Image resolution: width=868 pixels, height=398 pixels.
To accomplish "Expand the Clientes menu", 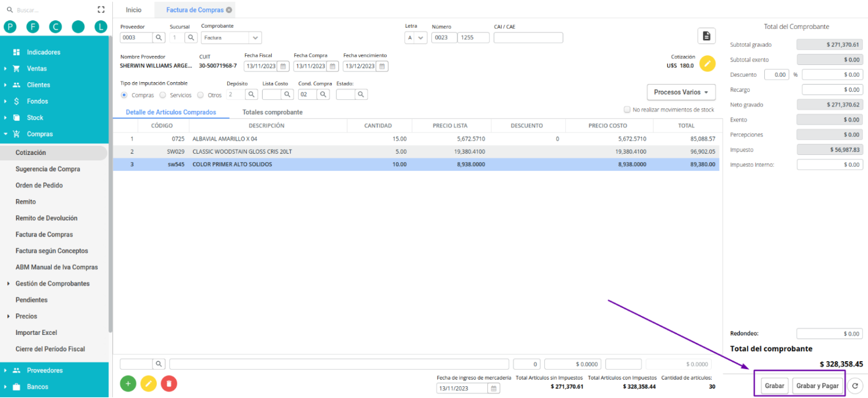I will [x=55, y=85].
